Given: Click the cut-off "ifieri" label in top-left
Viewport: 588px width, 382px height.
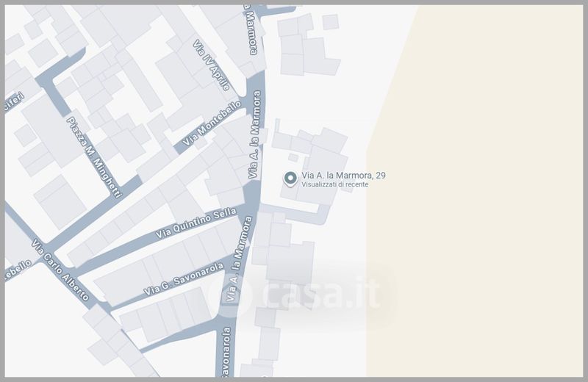Looking at the screenshot, I should tap(13, 103).
